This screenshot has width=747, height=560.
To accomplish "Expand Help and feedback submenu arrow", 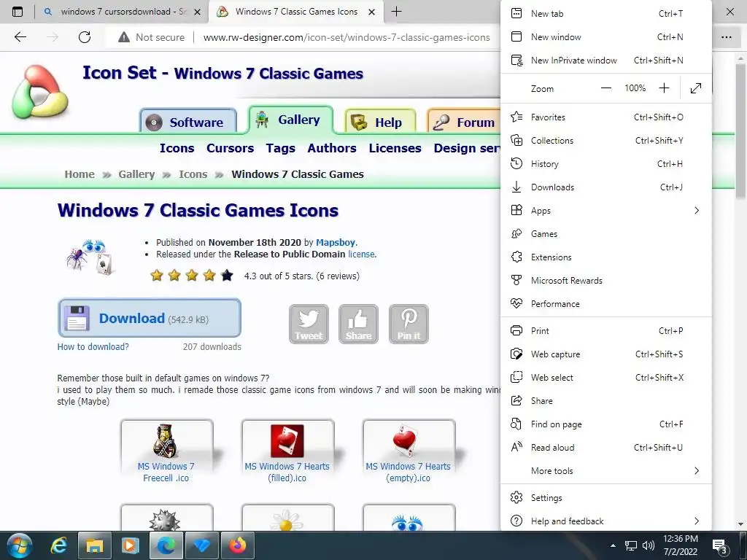I will [697, 521].
